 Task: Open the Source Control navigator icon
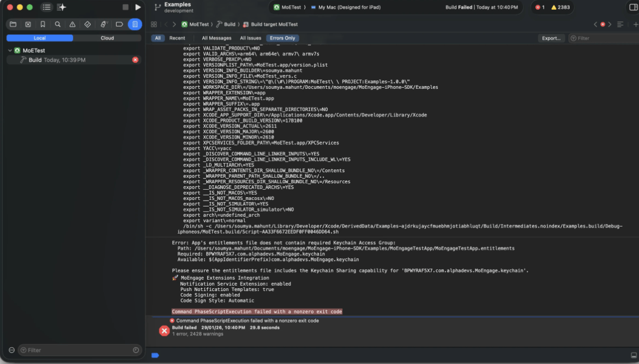coord(28,25)
